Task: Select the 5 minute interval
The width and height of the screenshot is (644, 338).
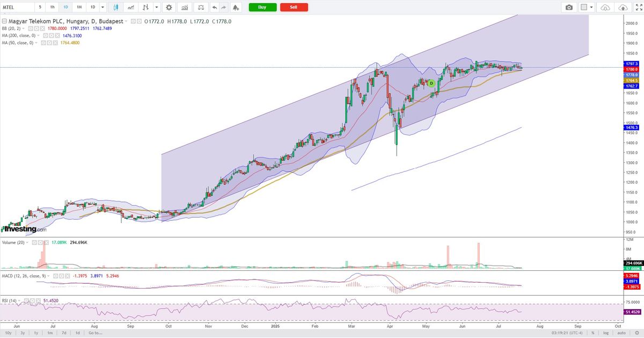Action: pyautogui.click(x=40, y=8)
